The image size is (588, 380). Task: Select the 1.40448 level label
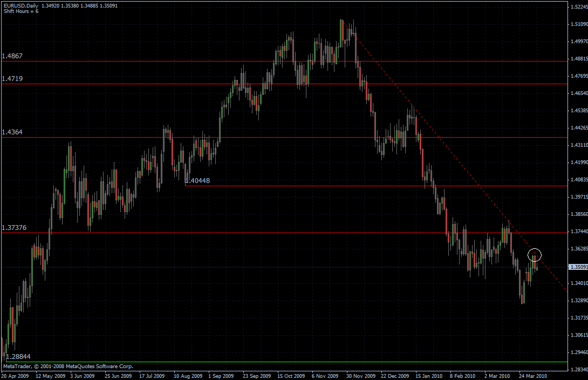(197, 180)
